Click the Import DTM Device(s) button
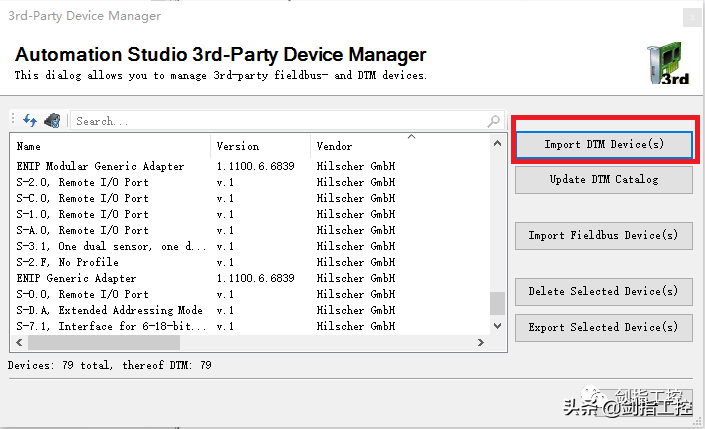The width and height of the screenshot is (705, 429). coord(603,145)
